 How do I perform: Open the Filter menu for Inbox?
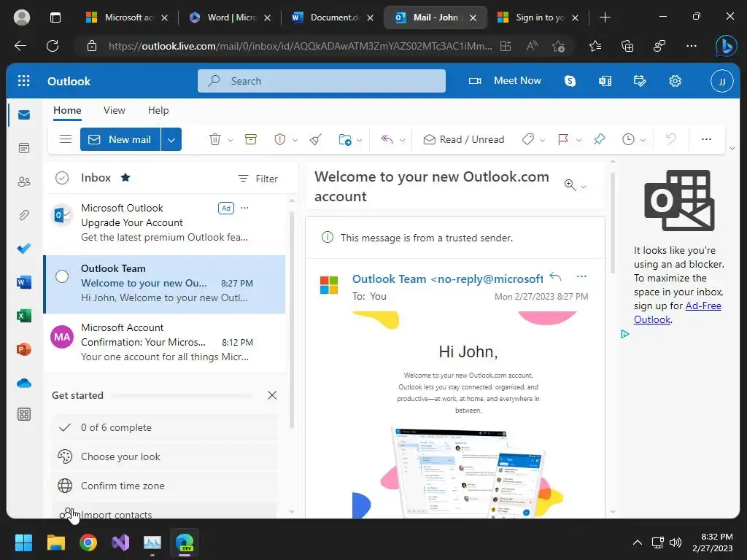click(258, 179)
